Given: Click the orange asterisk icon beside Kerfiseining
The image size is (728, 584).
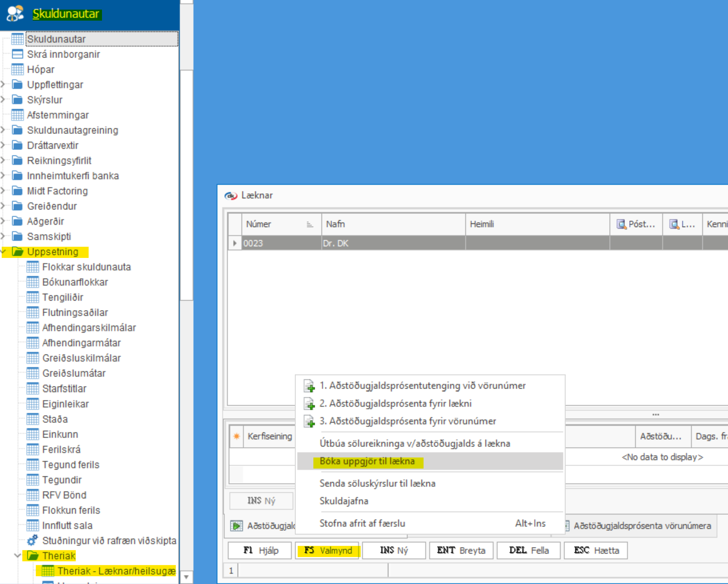Looking at the screenshot, I should pyautogui.click(x=237, y=436).
